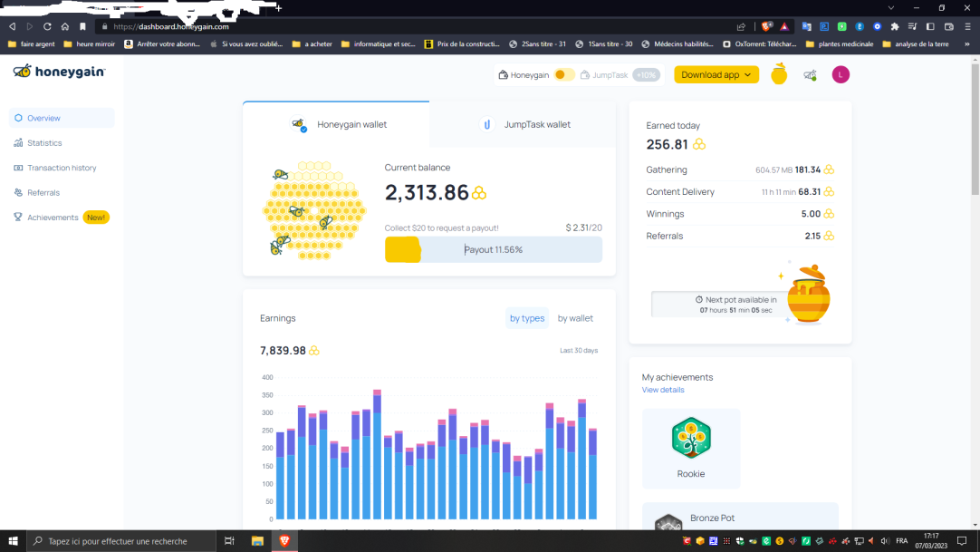Switch the Honeygain/JumpTask mode toggle
This screenshot has width=980, height=552.
tap(563, 75)
